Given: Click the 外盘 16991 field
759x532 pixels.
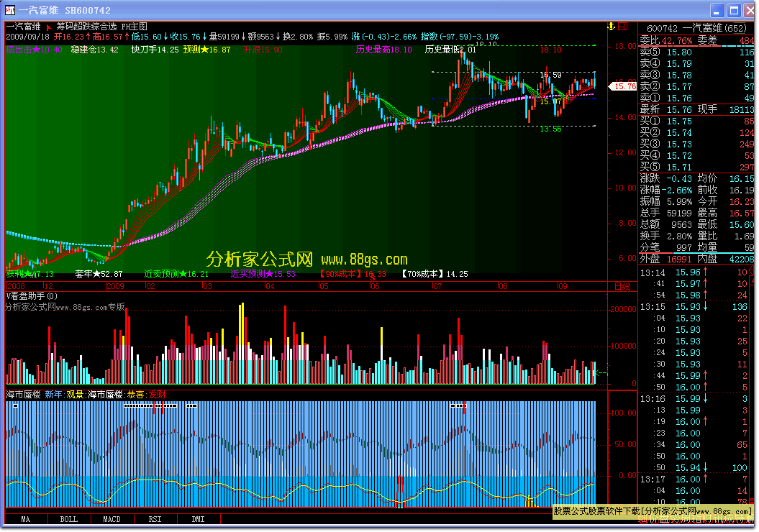Looking at the screenshot, I should pyautogui.click(x=666, y=260).
